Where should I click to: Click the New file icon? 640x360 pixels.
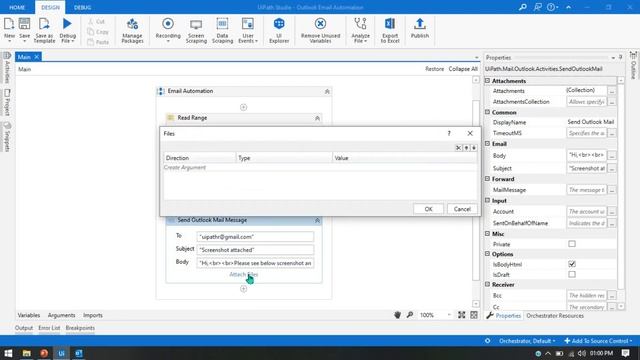[9, 24]
